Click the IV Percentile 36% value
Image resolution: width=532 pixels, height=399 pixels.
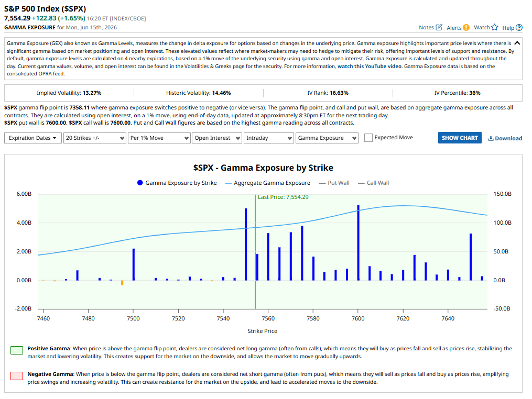pyautogui.click(x=475, y=93)
